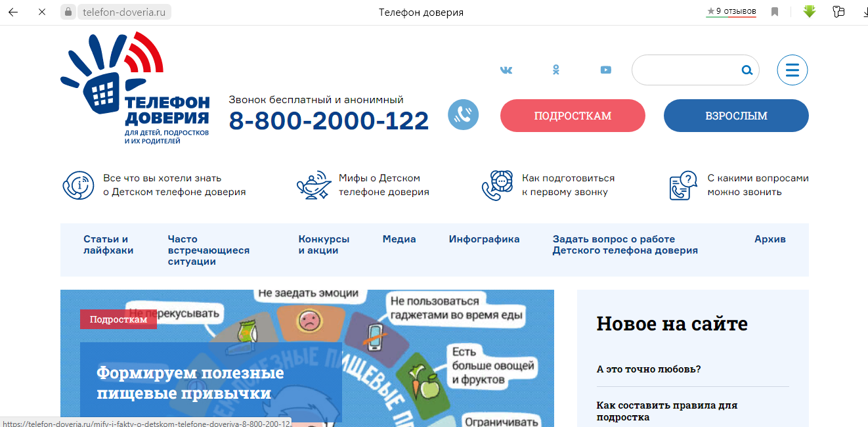868x427 pixels.
Task: Select the Инфографика menu item
Action: pyautogui.click(x=484, y=239)
